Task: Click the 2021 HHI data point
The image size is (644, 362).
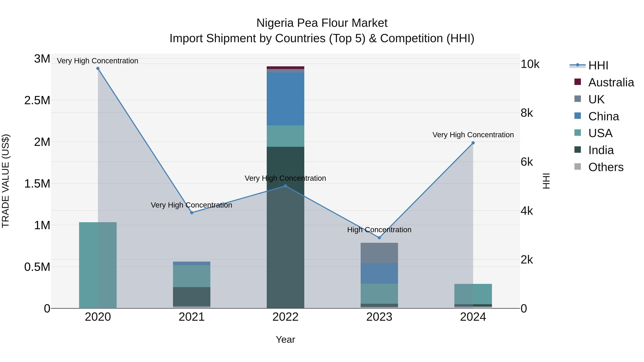Action: click(x=192, y=213)
